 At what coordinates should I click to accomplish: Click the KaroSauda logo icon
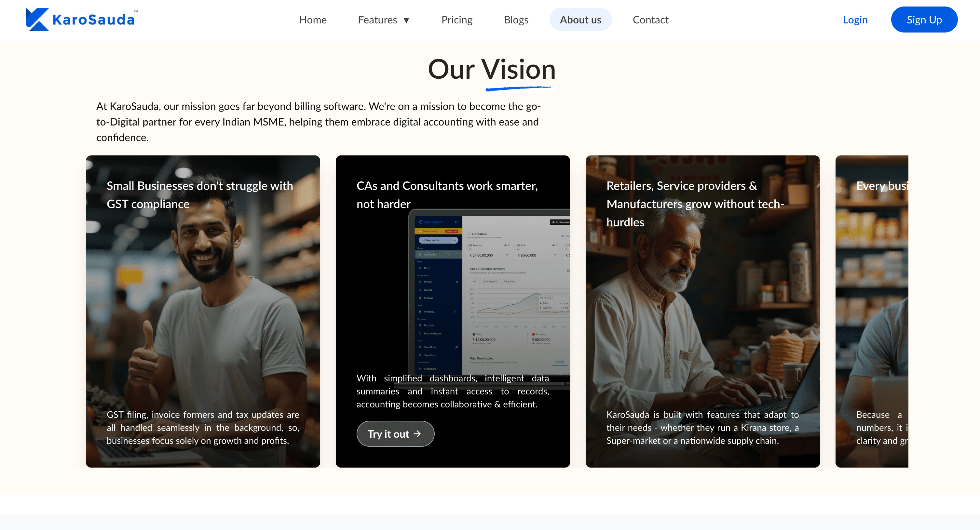click(x=37, y=20)
